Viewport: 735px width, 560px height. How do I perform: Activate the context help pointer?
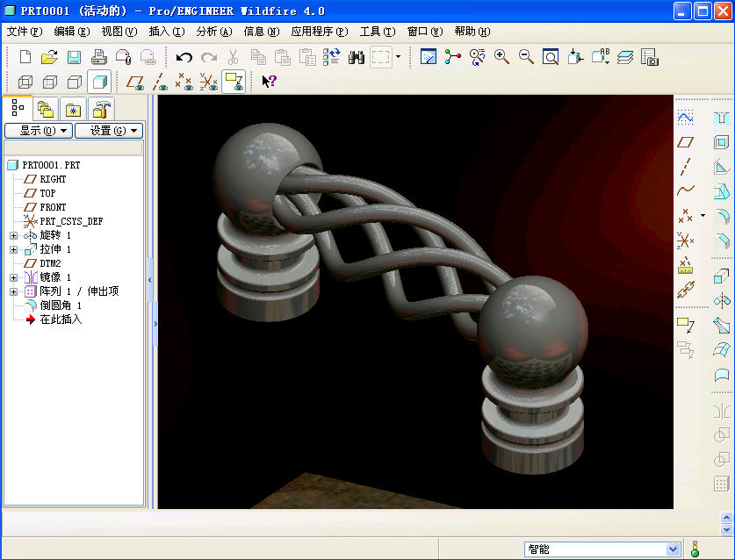point(269,82)
